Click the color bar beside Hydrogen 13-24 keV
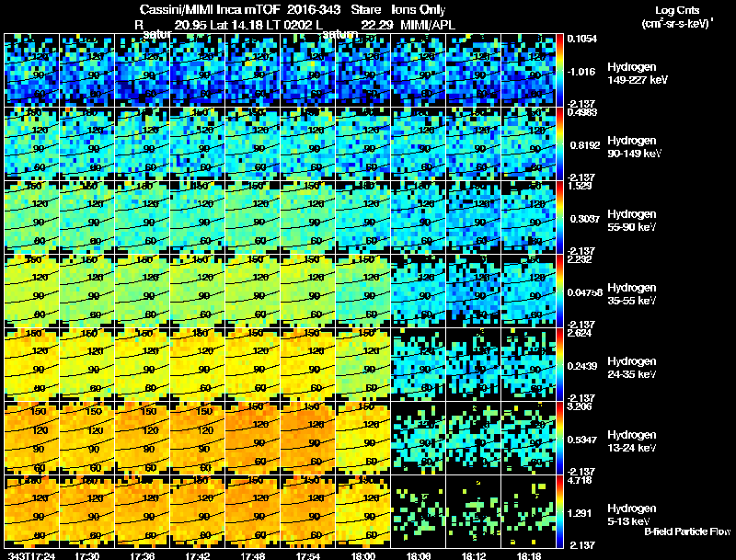736x560 pixels. [559, 438]
